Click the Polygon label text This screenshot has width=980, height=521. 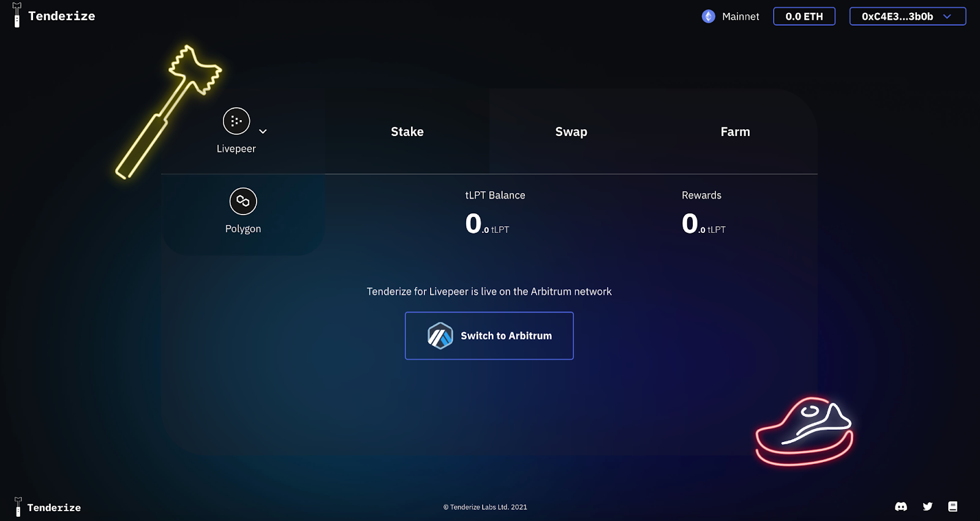click(243, 229)
